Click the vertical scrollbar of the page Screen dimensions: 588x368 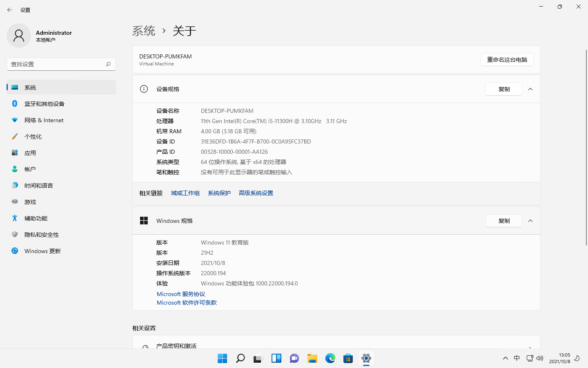[x=586, y=147]
